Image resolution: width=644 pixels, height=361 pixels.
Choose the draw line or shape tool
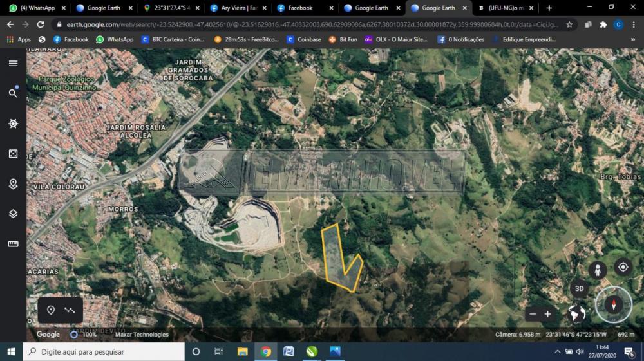coord(70,310)
